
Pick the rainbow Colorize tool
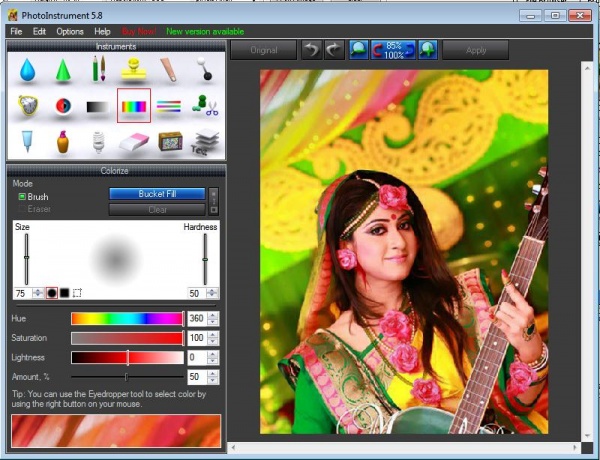tap(133, 106)
